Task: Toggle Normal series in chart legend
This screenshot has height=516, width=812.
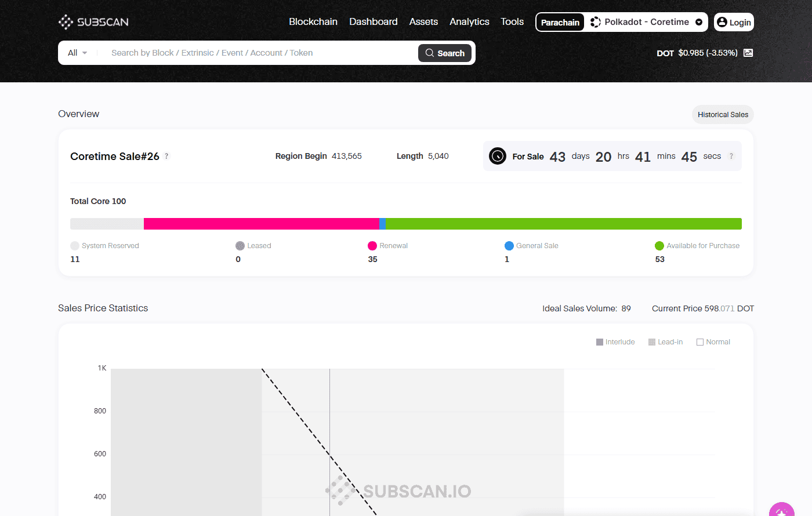Action: [x=713, y=342]
